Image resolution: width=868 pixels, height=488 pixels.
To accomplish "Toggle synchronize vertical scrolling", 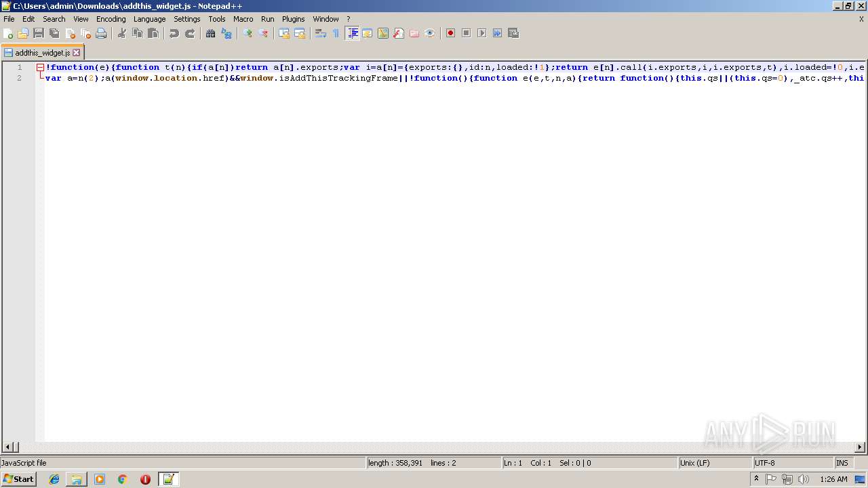I will click(284, 33).
